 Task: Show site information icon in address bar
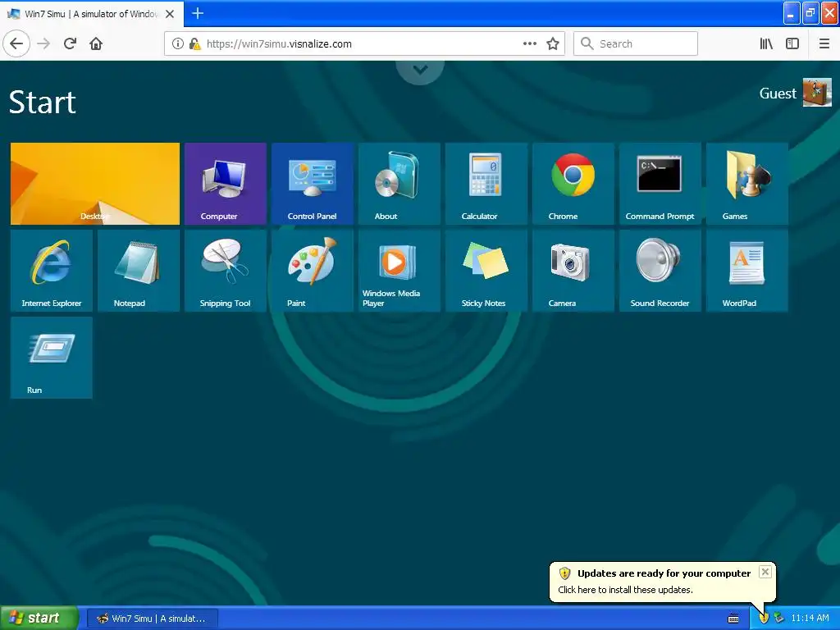[x=177, y=43]
